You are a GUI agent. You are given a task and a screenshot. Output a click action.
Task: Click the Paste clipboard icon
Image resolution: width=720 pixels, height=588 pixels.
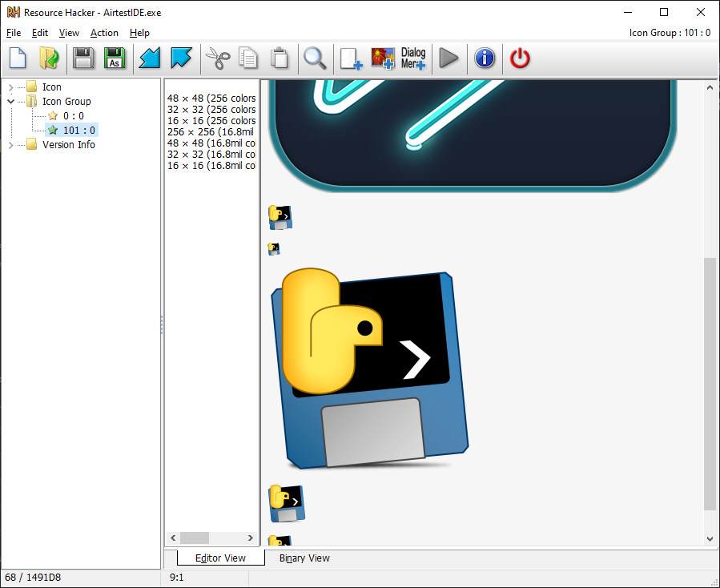tap(280, 58)
